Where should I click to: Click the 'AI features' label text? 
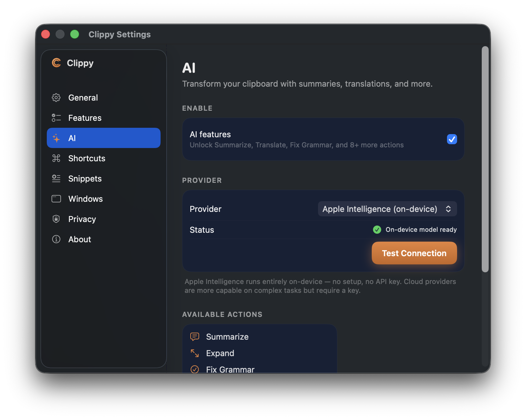[210, 134]
